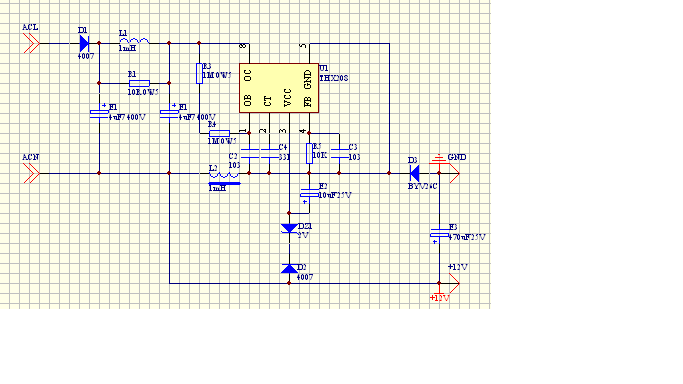
Task: Select resistor R3 near the OC pin
Action: point(199,73)
